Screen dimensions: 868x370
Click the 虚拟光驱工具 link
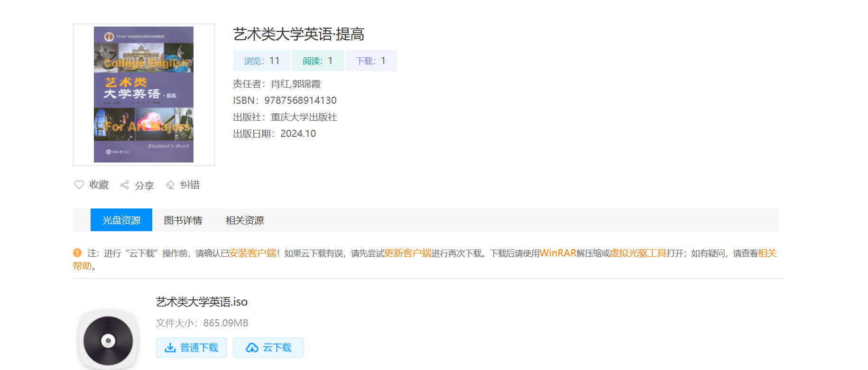(x=638, y=253)
